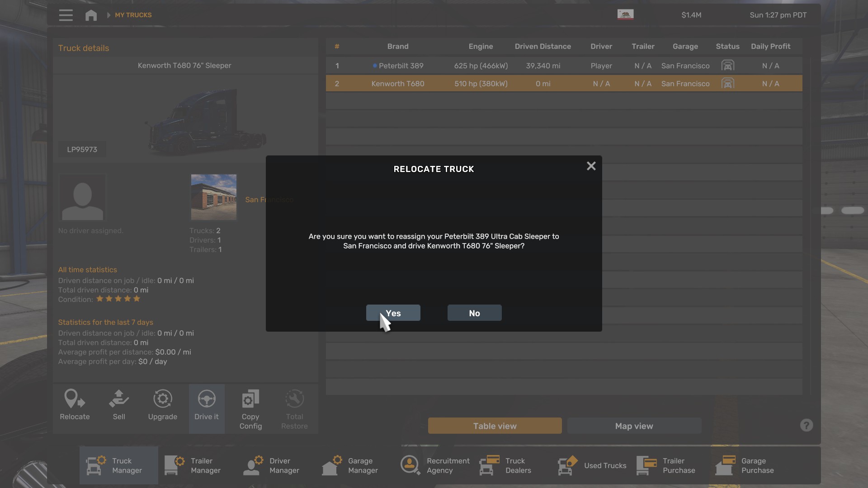Click status icon of Peterbilt 389 row
This screenshot has height=488, width=868.
(728, 66)
